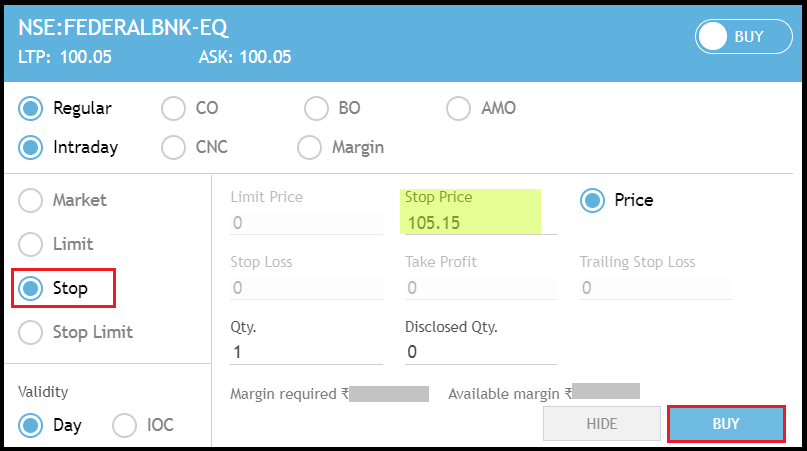807x451 pixels.
Task: Set validity to IOC
Action: click(125, 425)
